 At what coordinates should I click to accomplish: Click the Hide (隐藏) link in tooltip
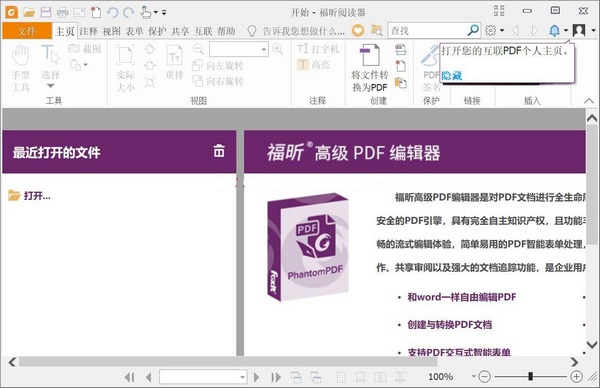pyautogui.click(x=452, y=75)
